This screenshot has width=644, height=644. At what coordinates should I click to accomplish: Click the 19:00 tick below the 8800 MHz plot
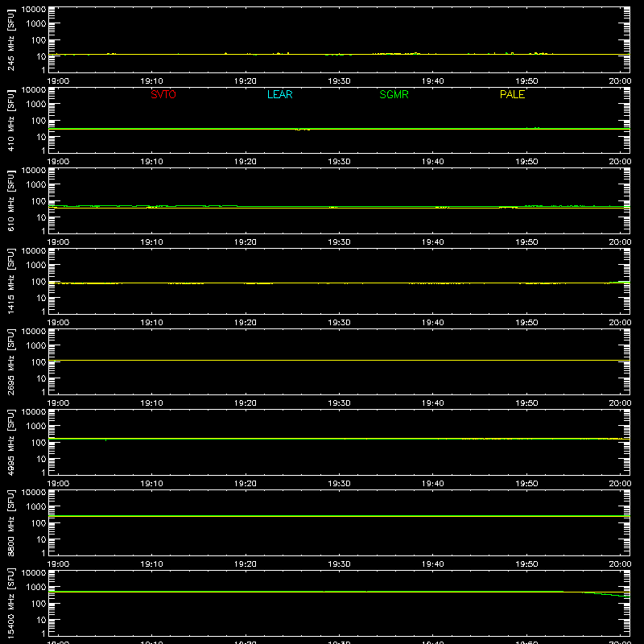[x=58, y=564]
